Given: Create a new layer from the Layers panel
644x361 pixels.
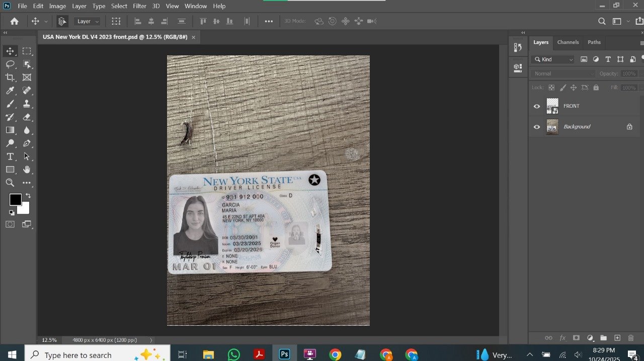Looking at the screenshot, I should pyautogui.click(x=617, y=338).
